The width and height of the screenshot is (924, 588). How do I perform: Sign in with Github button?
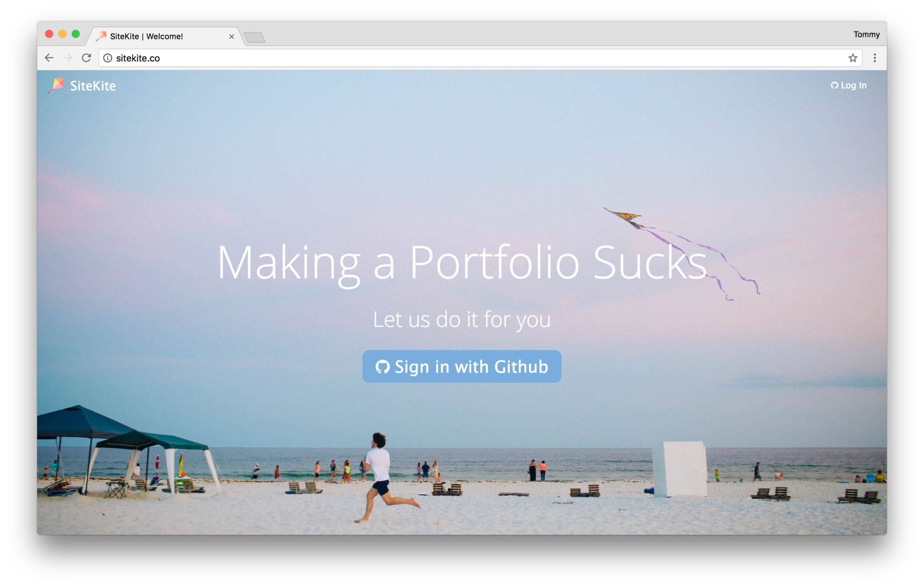462,366
